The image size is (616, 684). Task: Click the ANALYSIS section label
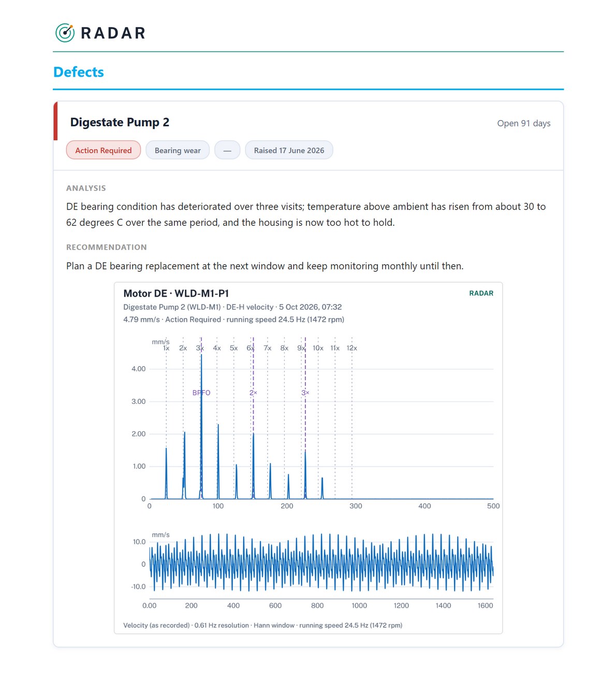[86, 188]
